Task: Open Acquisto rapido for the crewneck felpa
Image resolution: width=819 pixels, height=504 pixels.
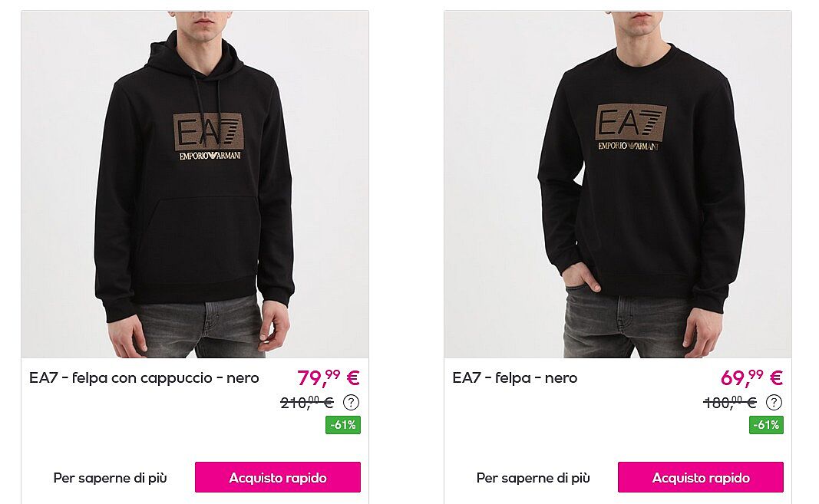Action: pos(701,477)
